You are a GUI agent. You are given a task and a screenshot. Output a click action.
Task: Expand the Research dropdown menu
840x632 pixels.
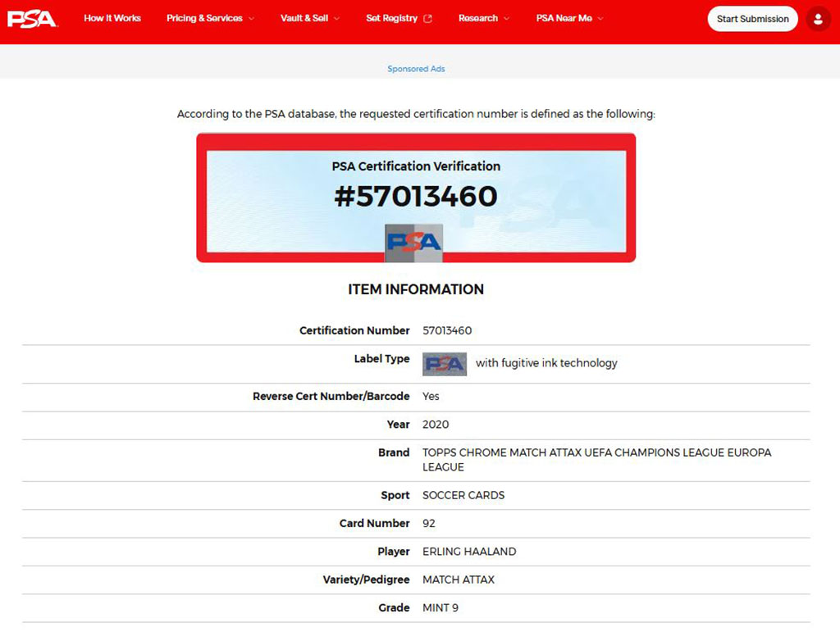484,18
